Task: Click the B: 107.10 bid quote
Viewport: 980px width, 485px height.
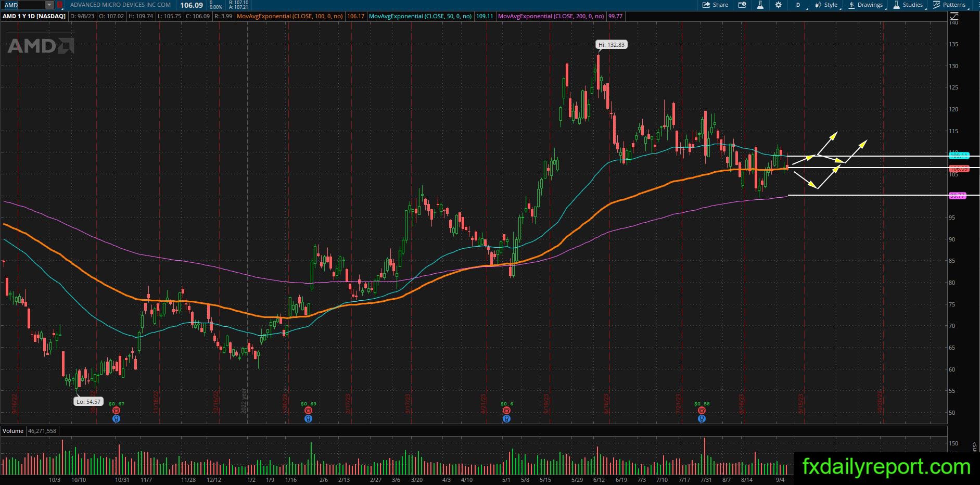Action: click(238, 3)
